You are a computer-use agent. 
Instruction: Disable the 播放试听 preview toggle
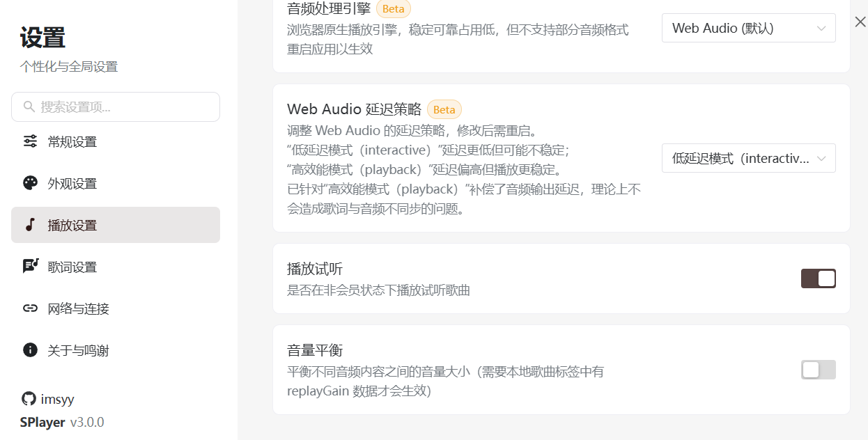818,278
